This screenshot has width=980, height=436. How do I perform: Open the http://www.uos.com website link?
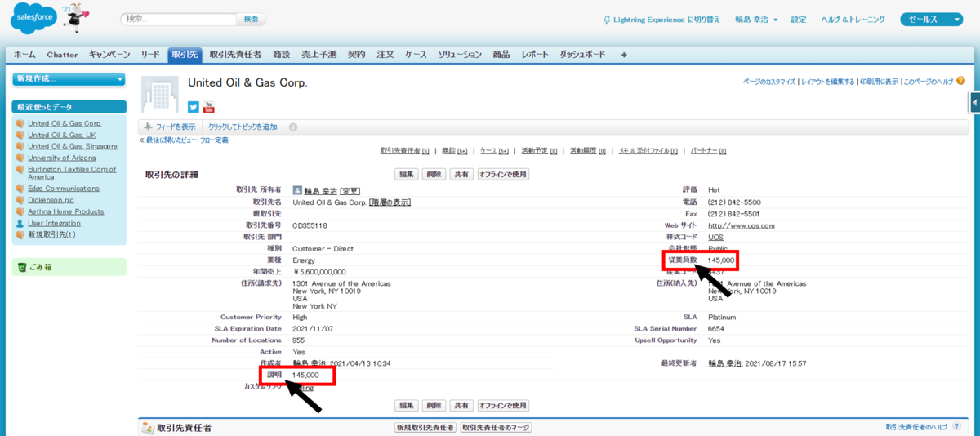[x=742, y=225]
